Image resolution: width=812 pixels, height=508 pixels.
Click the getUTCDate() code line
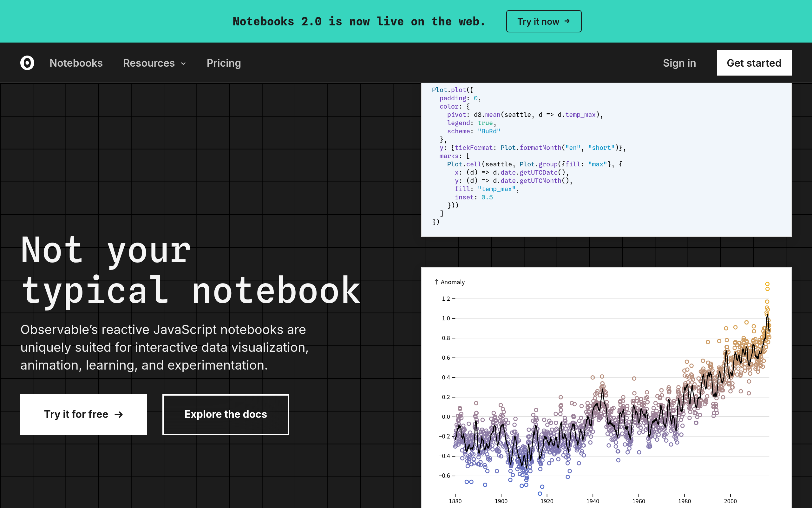(512, 173)
